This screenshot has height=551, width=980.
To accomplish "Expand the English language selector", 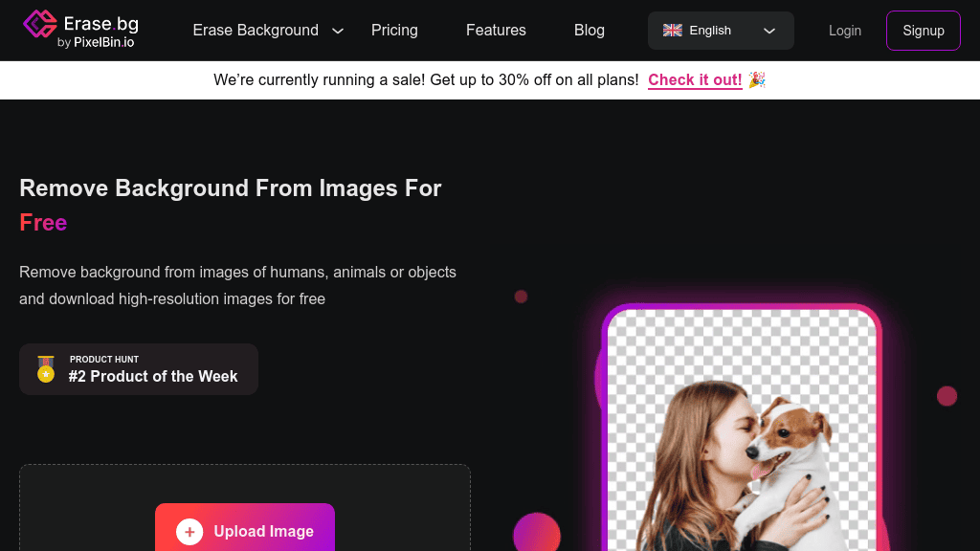I will (720, 30).
